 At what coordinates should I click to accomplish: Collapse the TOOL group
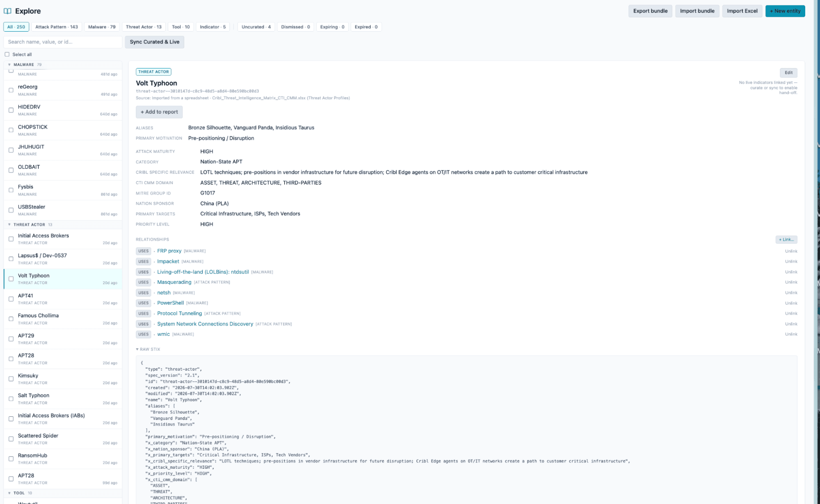[x=9, y=493]
